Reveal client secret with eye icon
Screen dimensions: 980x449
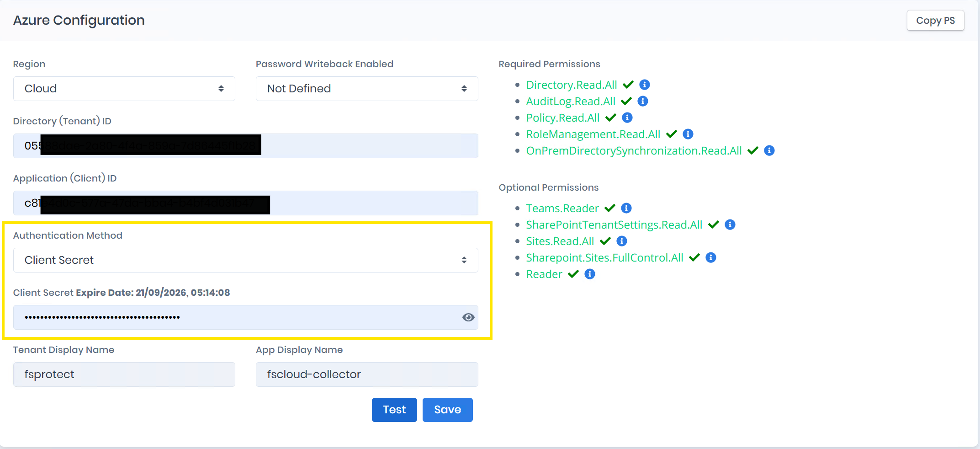(468, 317)
